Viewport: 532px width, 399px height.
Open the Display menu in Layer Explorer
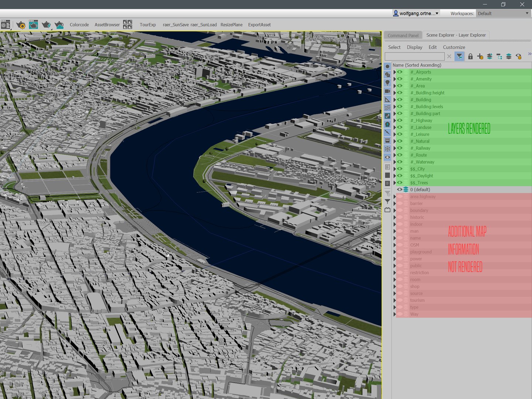[415, 47]
